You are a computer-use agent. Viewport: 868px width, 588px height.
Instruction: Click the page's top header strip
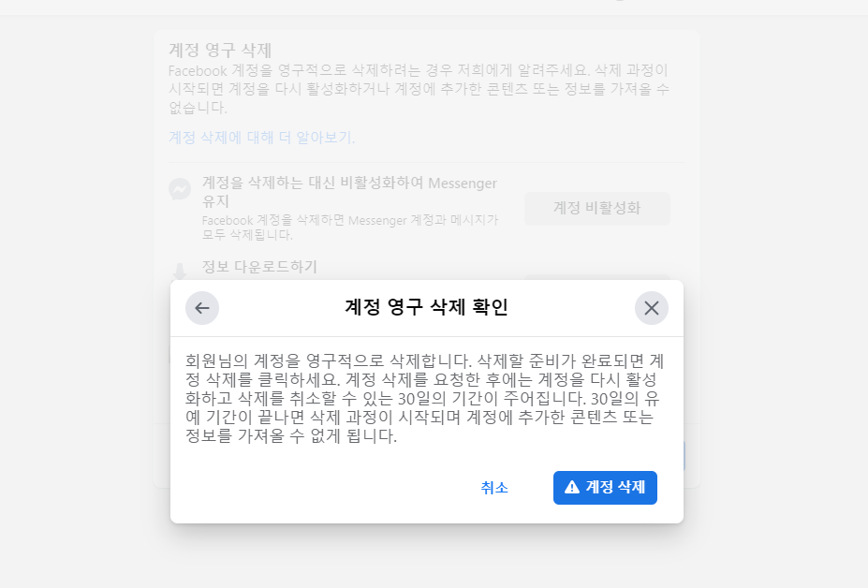(x=434, y=7)
